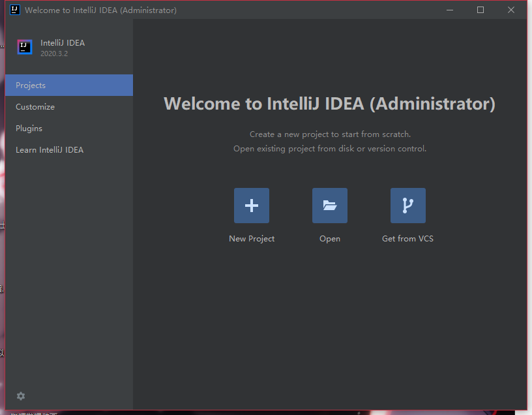Screen dimensions: 532x415
Task: Open the settings gear in the sidebar
Action: click(21, 396)
